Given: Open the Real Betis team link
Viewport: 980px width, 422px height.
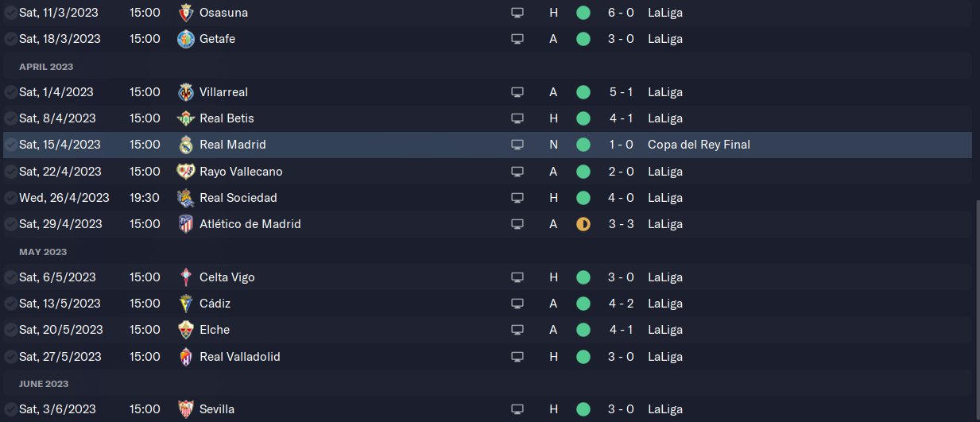Looking at the screenshot, I should [227, 118].
